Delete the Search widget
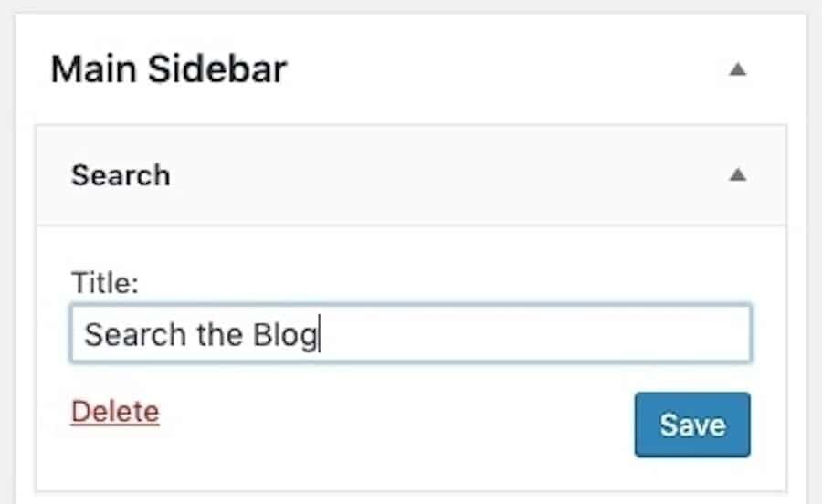Screen dimensions: 822x504 click(115, 412)
